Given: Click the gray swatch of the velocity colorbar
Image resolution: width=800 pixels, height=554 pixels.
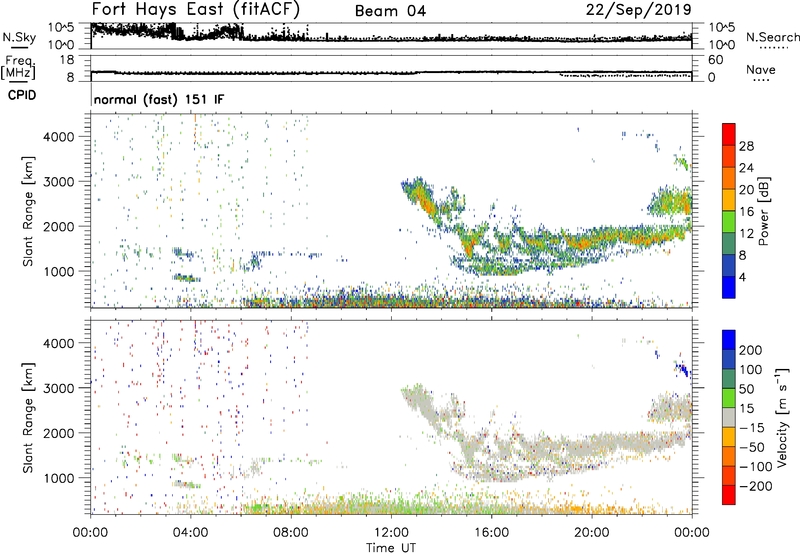Looking at the screenshot, I should [x=729, y=418].
